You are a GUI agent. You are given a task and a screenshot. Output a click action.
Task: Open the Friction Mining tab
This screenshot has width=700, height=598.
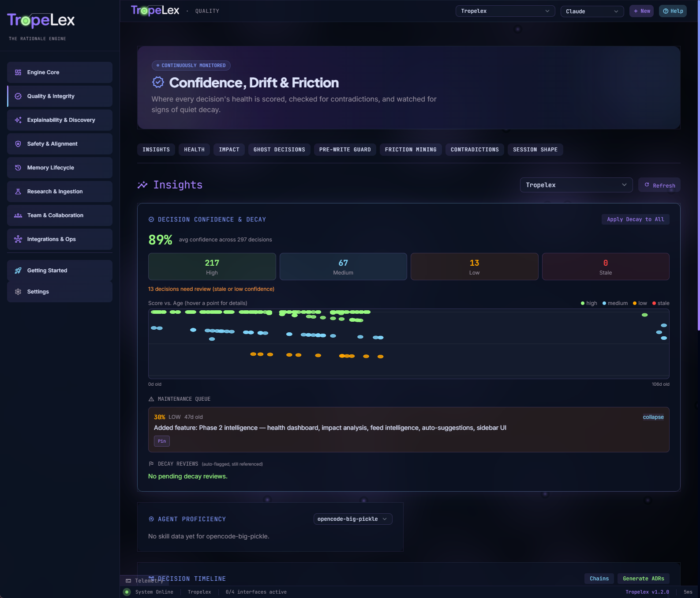tap(411, 150)
